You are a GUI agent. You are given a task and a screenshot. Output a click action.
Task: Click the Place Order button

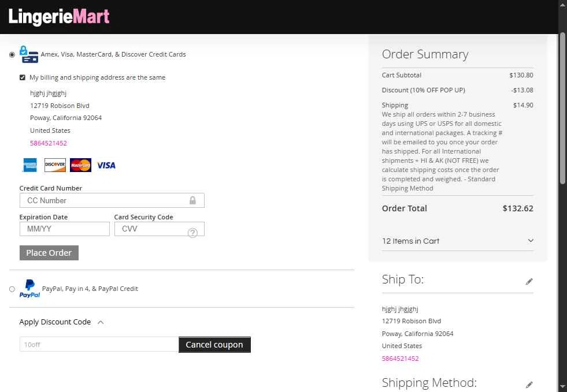(x=49, y=253)
